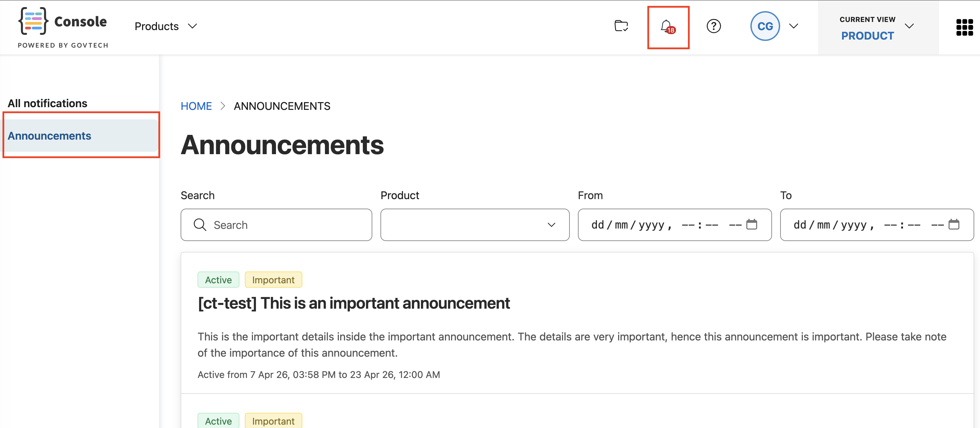
Task: Click the CG user avatar
Action: 765,26
